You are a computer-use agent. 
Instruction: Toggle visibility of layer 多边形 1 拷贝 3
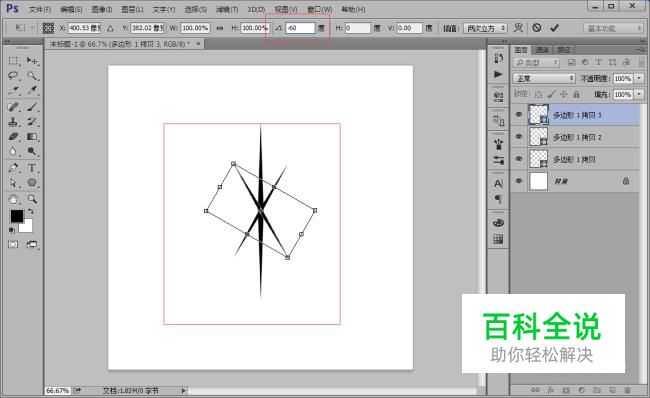coord(519,115)
